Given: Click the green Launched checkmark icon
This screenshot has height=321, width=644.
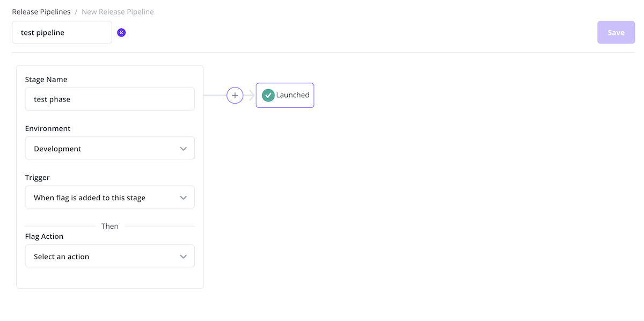Looking at the screenshot, I should pos(268,95).
